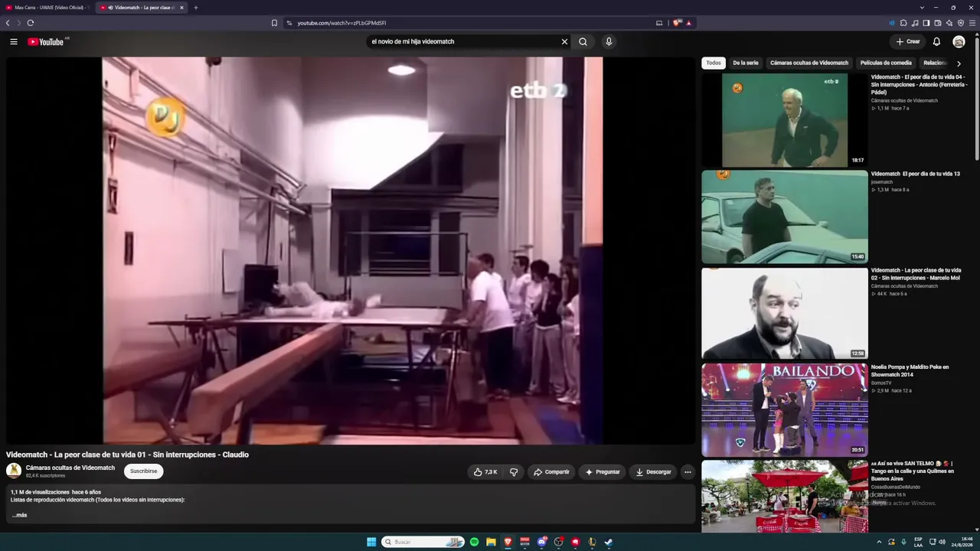
Task: Open Brave Shields lion icon
Action: 677,23
